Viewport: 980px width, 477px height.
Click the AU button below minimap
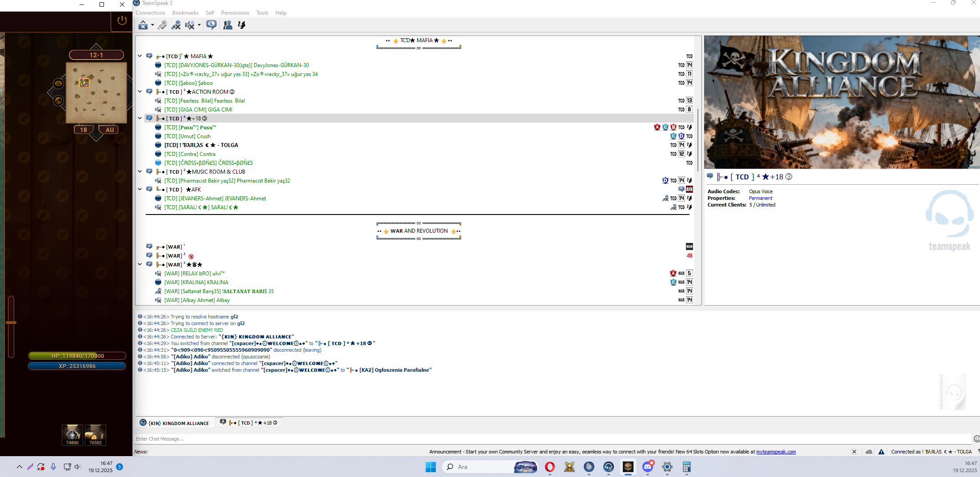[x=109, y=130]
